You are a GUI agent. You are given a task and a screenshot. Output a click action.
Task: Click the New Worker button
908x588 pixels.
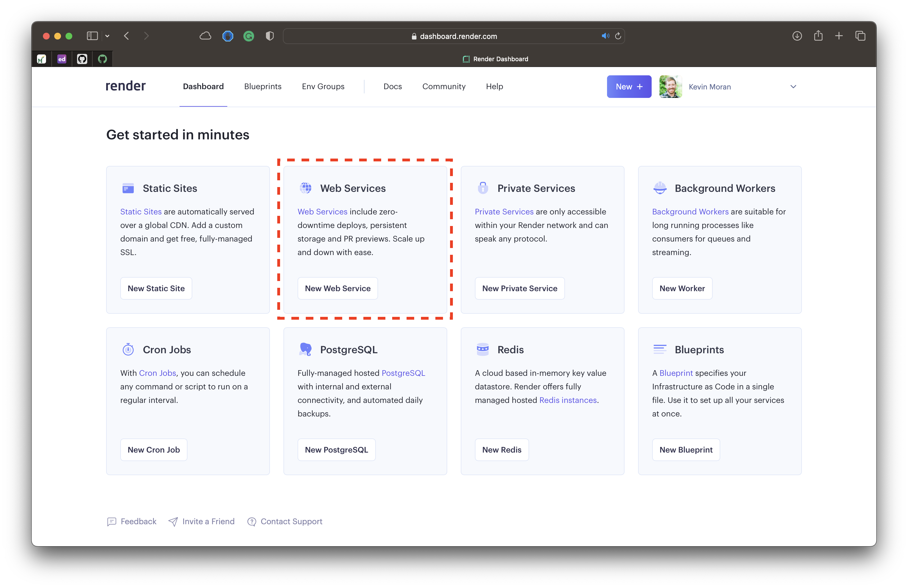(x=682, y=289)
